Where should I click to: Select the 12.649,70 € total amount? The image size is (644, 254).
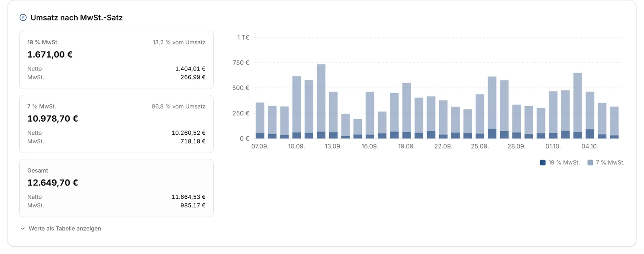53,183
